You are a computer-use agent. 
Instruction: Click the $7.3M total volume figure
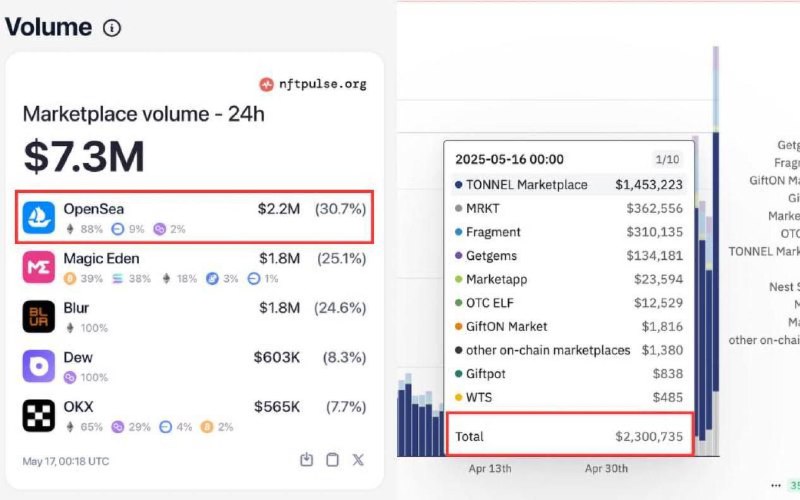[84, 157]
